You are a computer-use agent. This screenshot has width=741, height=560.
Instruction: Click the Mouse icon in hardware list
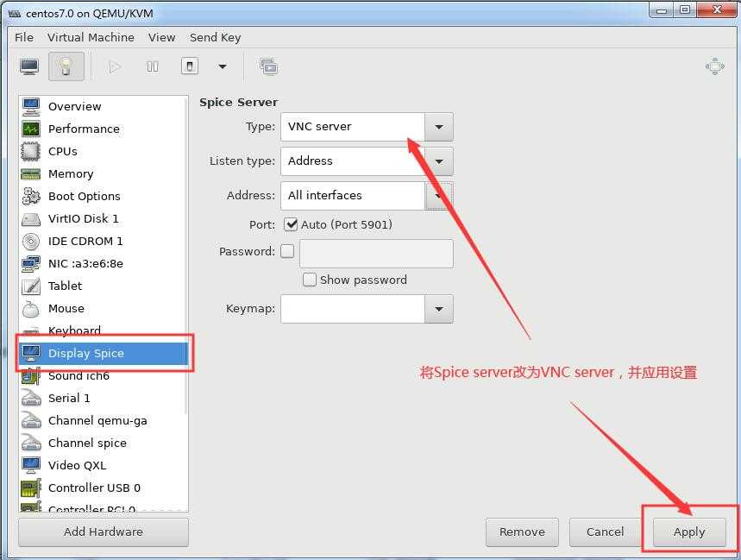point(31,309)
